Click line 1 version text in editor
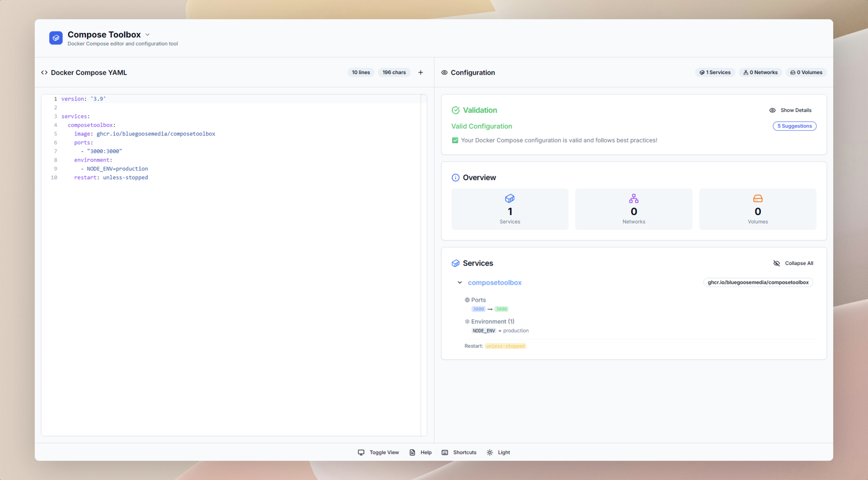Viewport: 868px width, 480px height. [x=84, y=99]
